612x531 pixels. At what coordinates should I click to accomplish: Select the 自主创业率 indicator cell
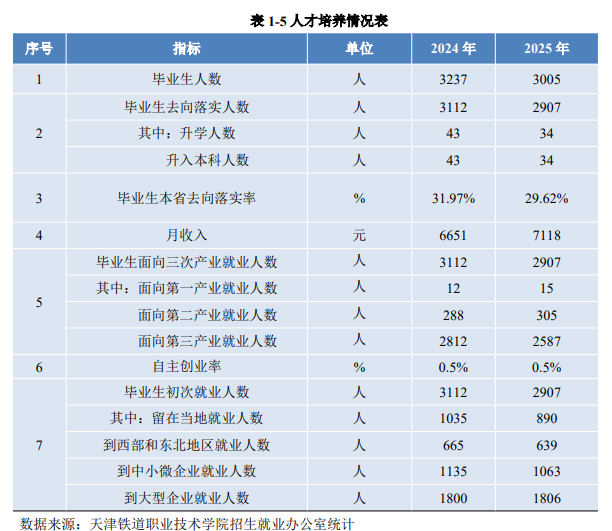[187, 367]
